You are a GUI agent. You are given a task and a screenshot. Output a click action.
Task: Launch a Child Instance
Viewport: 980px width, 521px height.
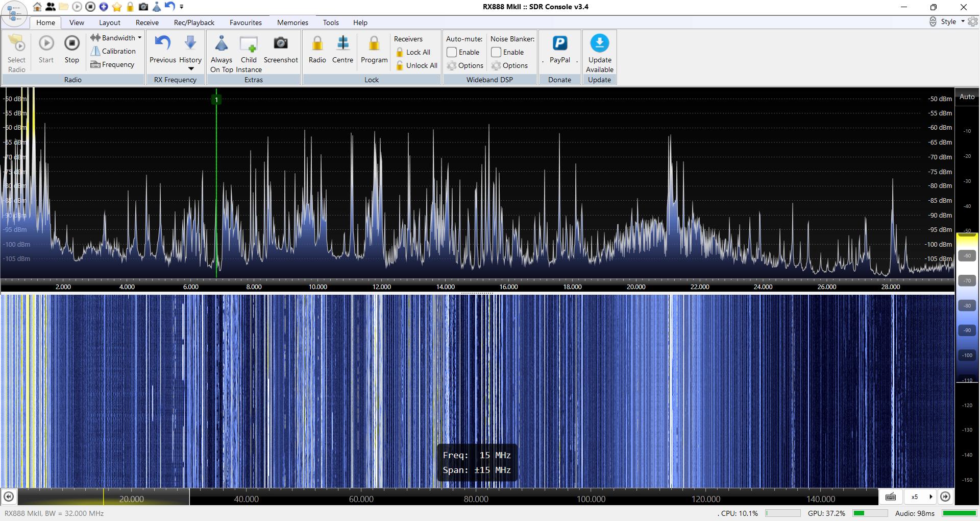249,54
